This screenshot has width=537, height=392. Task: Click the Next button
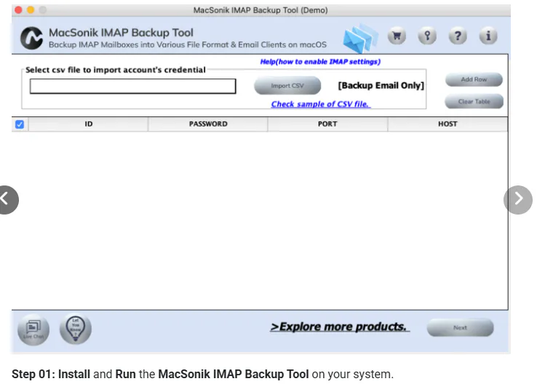(x=460, y=328)
